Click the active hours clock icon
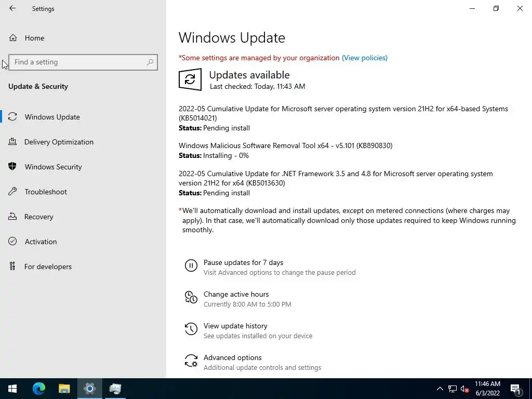 pyautogui.click(x=191, y=297)
